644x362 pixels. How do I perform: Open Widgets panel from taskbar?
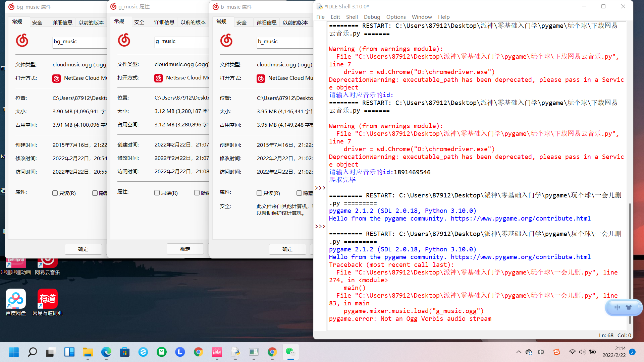pos(69,352)
